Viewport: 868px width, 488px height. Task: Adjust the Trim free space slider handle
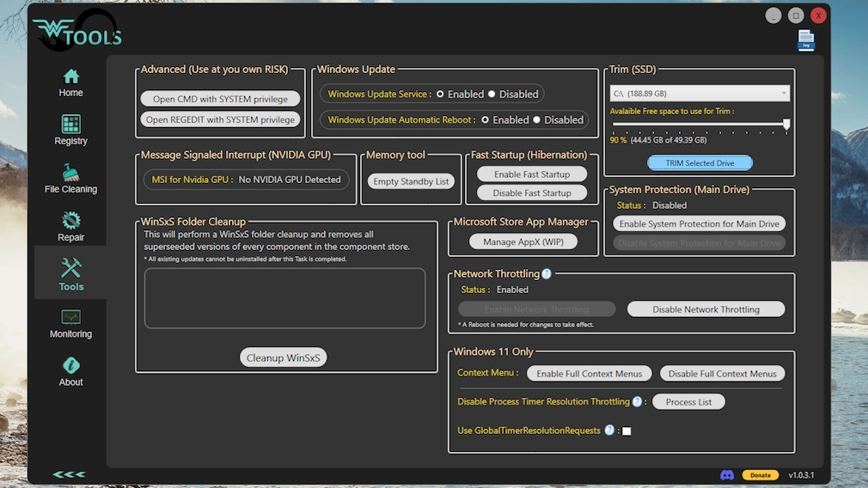785,125
